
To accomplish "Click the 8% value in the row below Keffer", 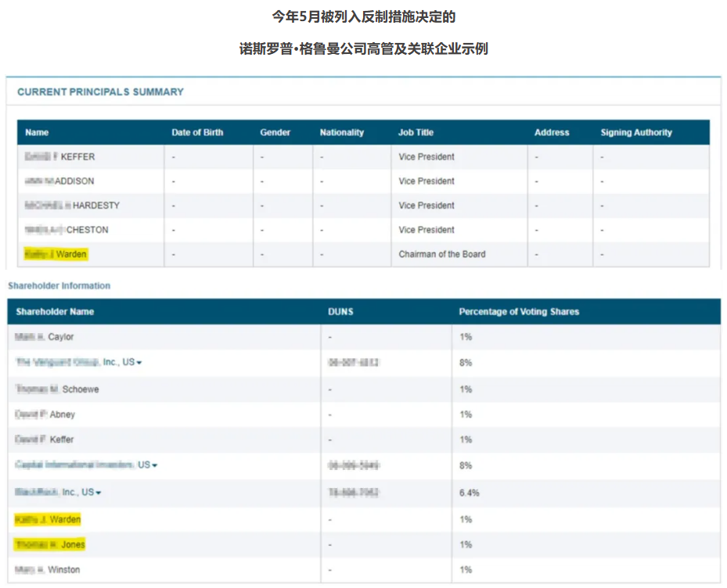I will point(466,465).
